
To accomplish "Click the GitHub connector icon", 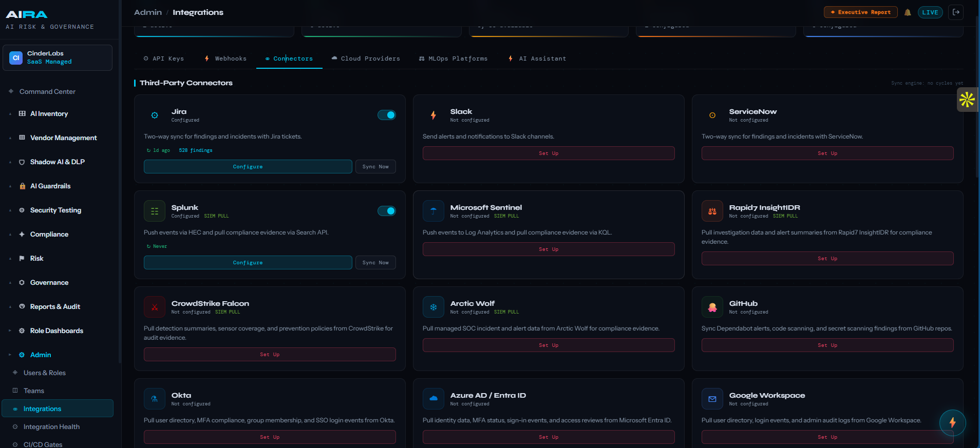I will tap(712, 307).
